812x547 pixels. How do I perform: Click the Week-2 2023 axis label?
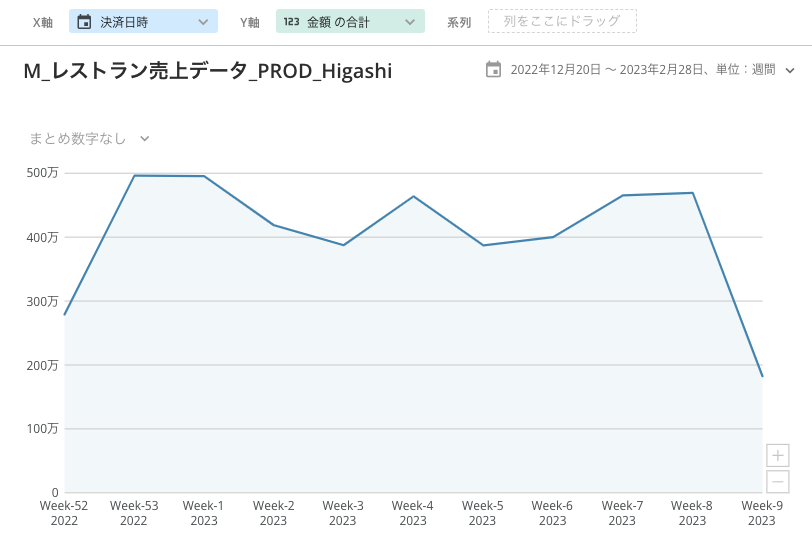coord(273,513)
